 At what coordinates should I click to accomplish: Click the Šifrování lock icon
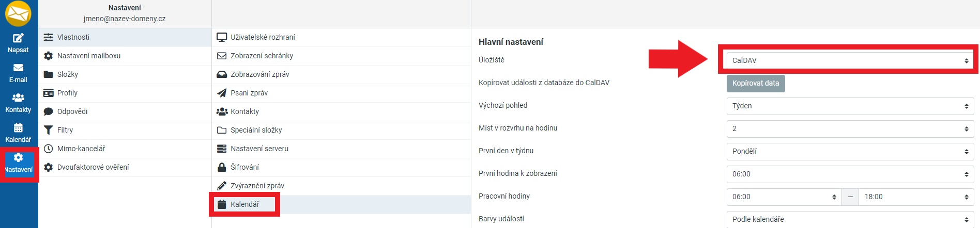pyautogui.click(x=222, y=167)
